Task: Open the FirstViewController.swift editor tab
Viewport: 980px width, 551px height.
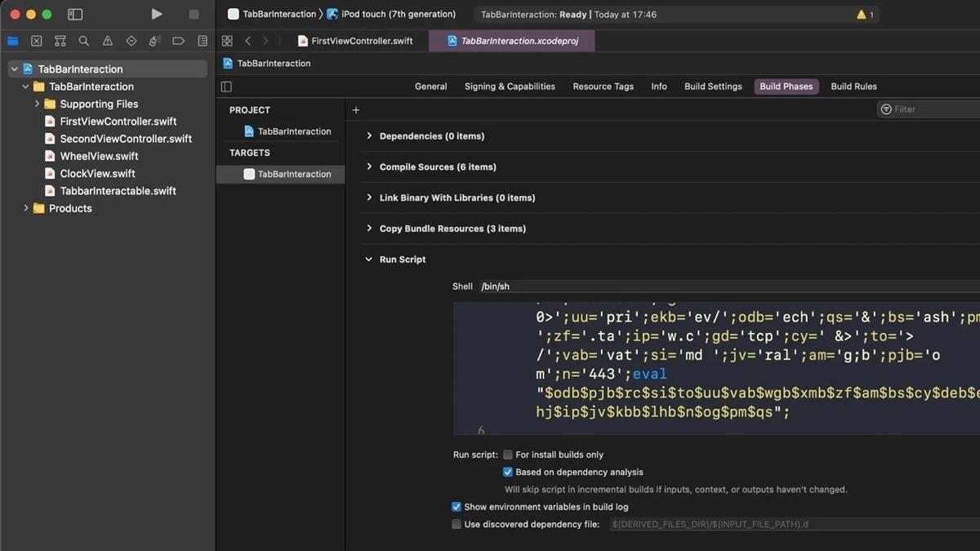Action: tap(355, 41)
